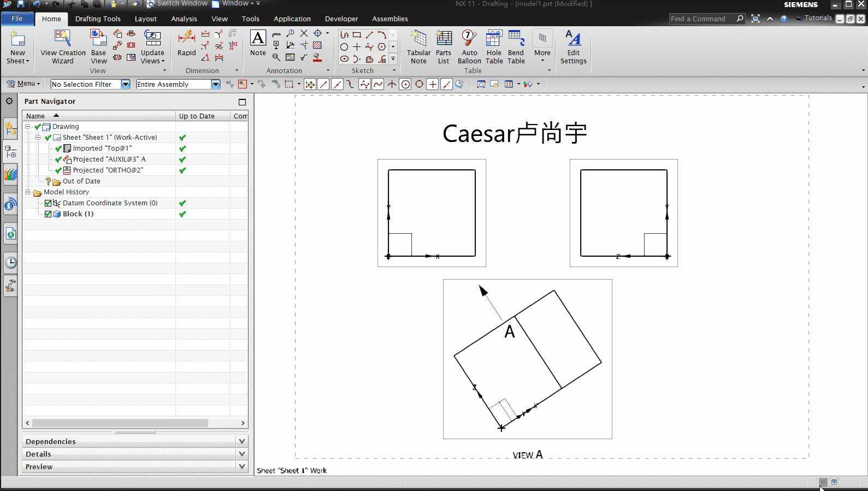Expand the Preview panel
This screenshot has height=491, width=868.
[243, 466]
